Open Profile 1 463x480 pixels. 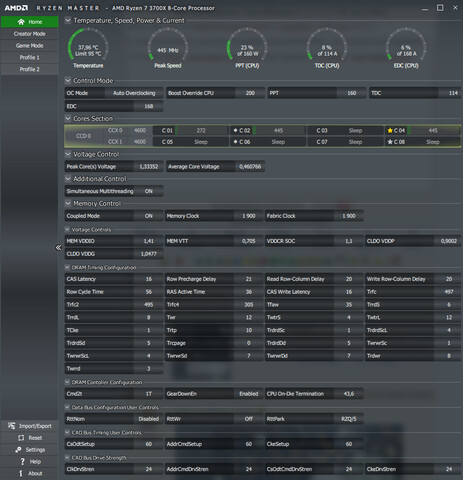point(30,57)
